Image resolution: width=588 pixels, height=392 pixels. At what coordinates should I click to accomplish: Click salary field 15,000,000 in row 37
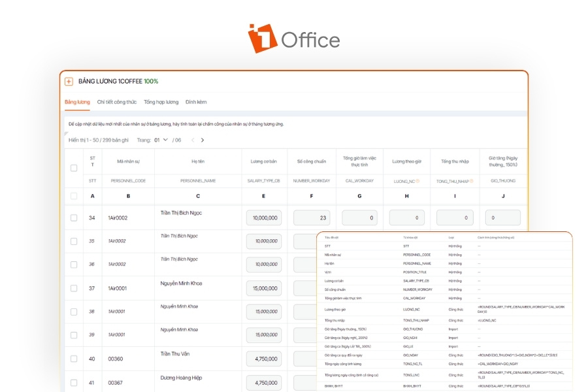[264, 288]
